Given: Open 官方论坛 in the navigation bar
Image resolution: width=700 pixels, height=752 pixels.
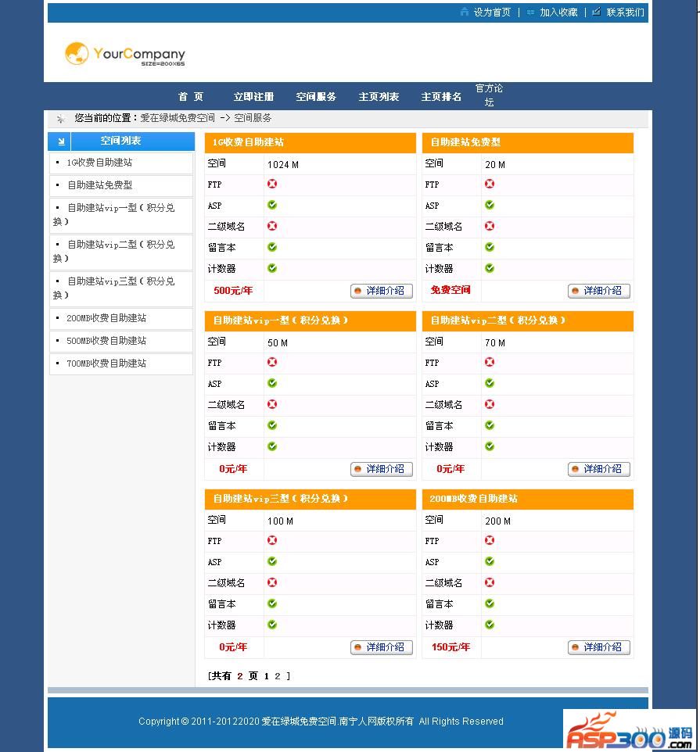Looking at the screenshot, I should [489, 95].
